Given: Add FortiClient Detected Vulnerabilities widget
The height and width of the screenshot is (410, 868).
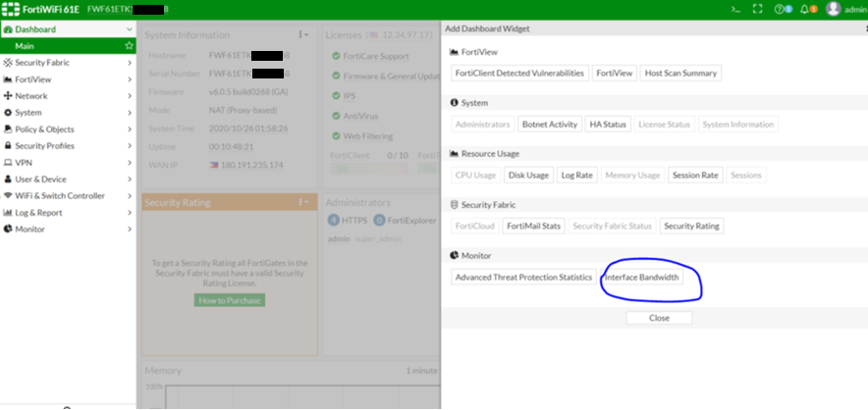Looking at the screenshot, I should 519,73.
